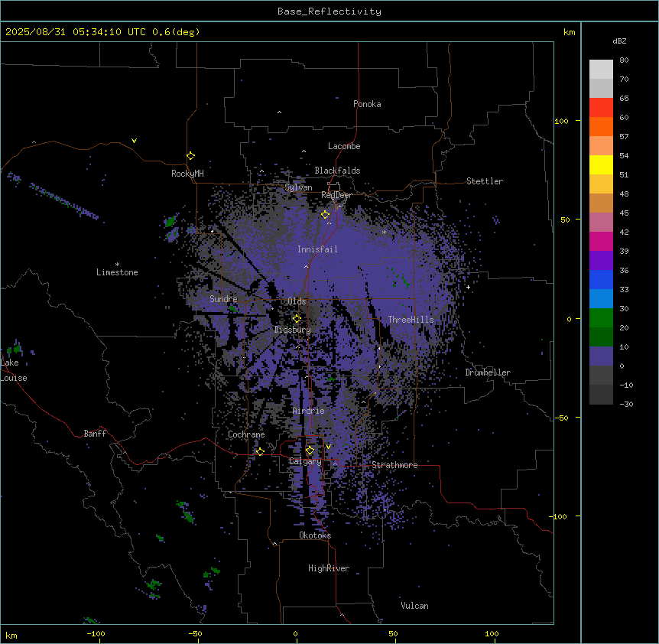Select the dark gray -30 to -10 legend swatch
659x644 pixels.
click(601, 395)
